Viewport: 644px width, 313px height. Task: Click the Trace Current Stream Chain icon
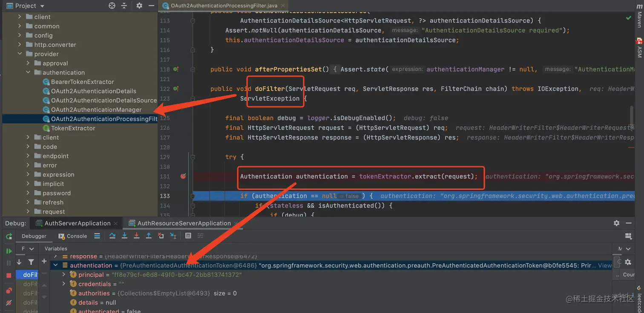pyautogui.click(x=200, y=236)
